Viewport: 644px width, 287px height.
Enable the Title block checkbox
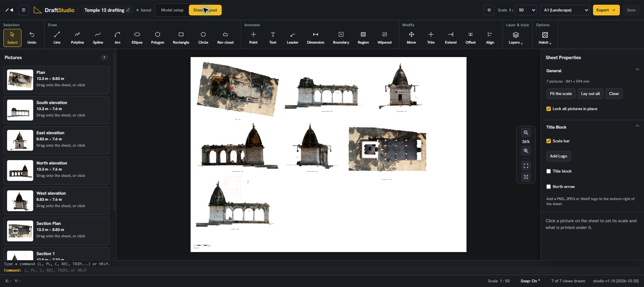click(x=548, y=171)
